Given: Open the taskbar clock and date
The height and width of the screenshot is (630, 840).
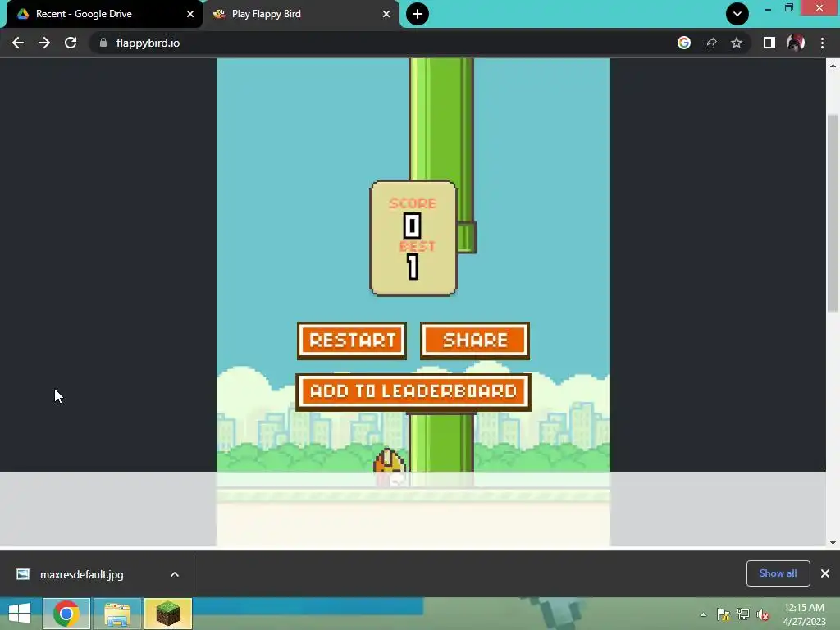Looking at the screenshot, I should coord(804,614).
